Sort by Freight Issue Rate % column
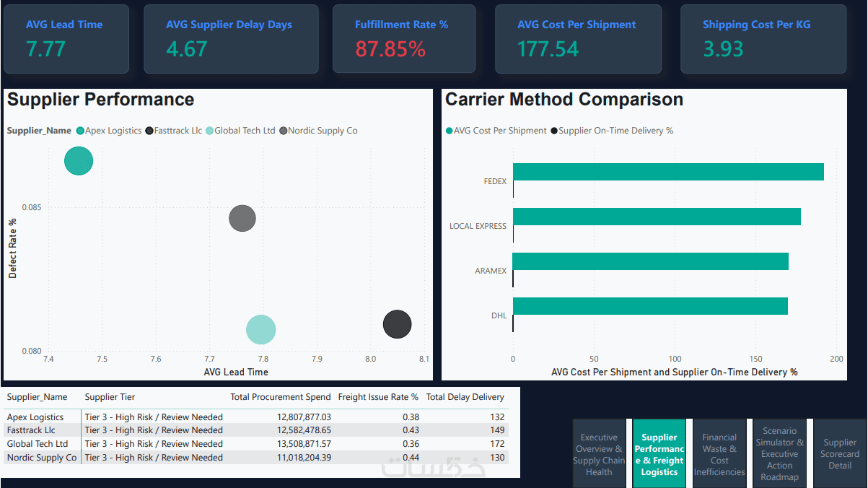Viewport: 868px width, 488px height. click(378, 397)
